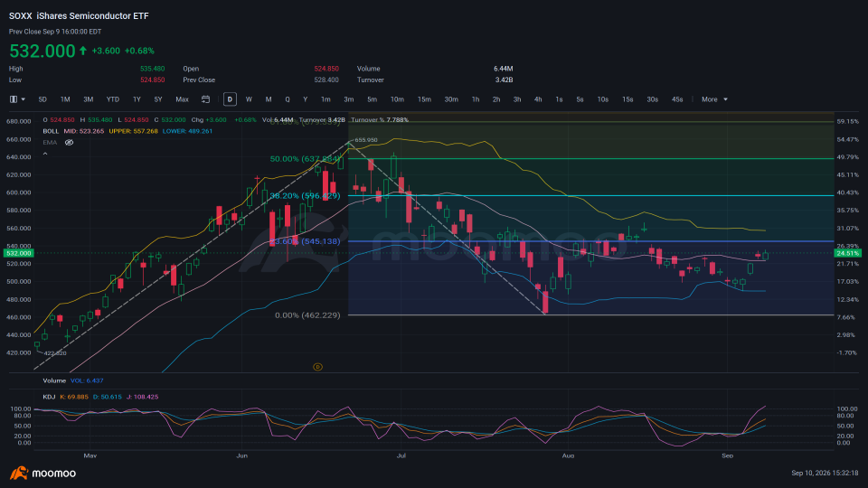868x488 pixels.
Task: Click the BOLL indicator label
Action: pos(51,131)
